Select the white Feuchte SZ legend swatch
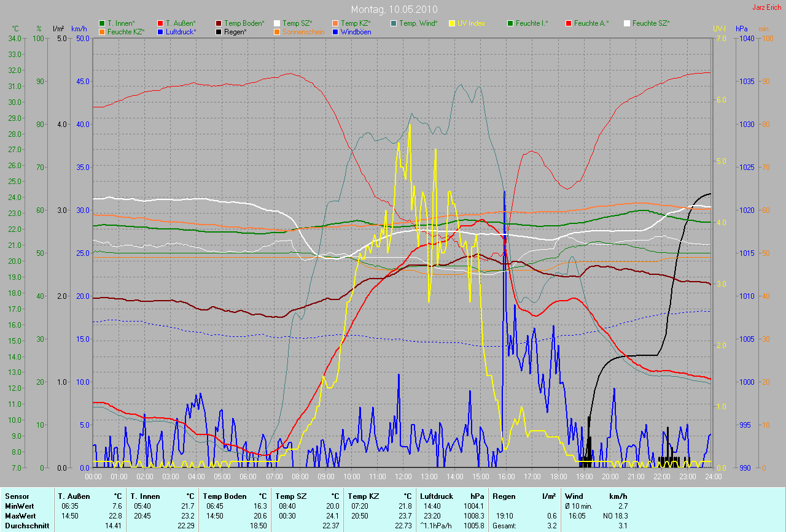Image resolution: width=786 pixels, height=532 pixels. point(628,23)
